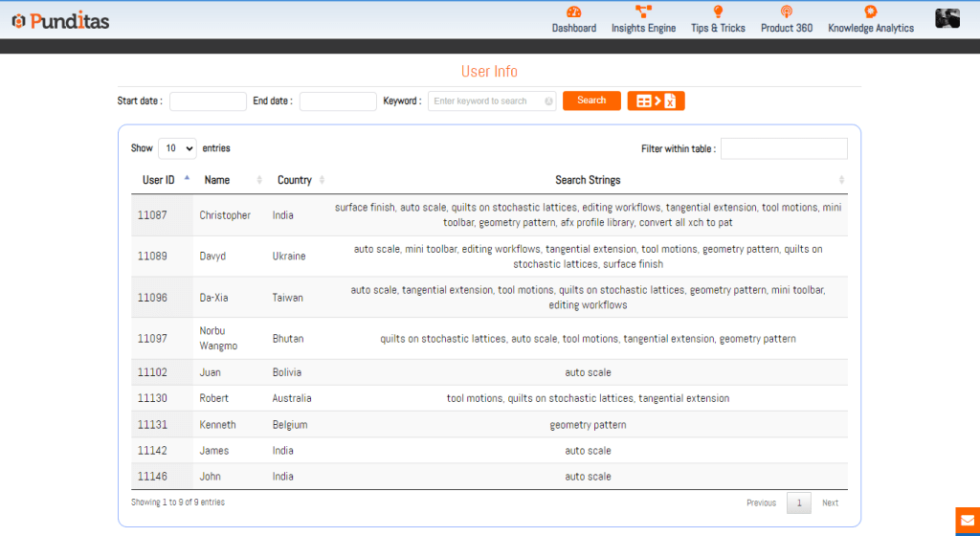Go to Next page of results

pyautogui.click(x=830, y=502)
